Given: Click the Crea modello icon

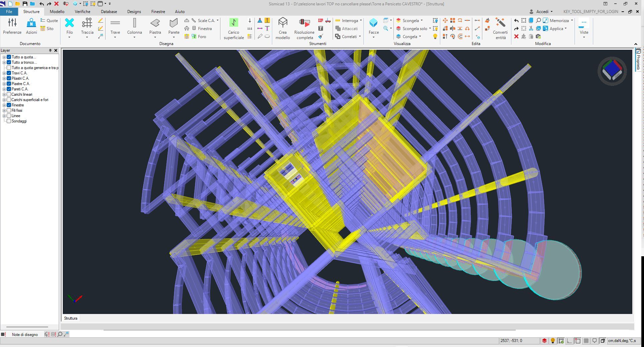Looking at the screenshot, I should [x=283, y=23].
